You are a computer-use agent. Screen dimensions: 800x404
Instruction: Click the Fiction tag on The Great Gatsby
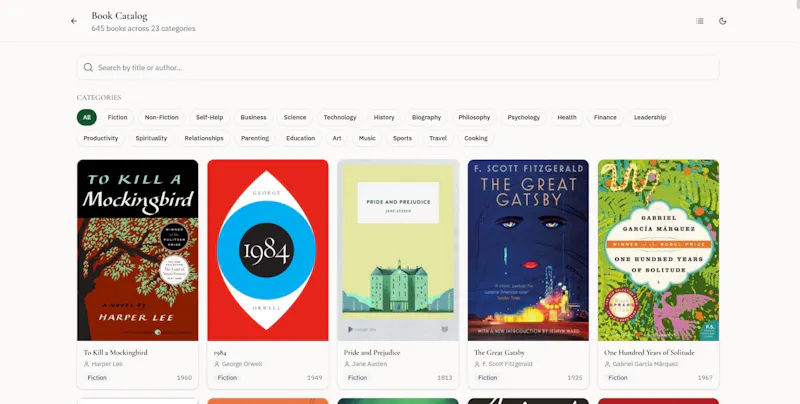(x=487, y=378)
